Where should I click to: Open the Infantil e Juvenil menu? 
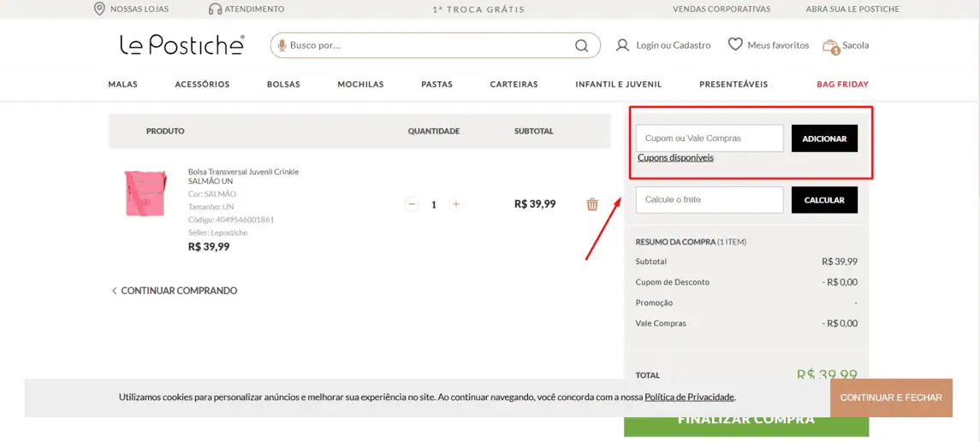click(619, 85)
